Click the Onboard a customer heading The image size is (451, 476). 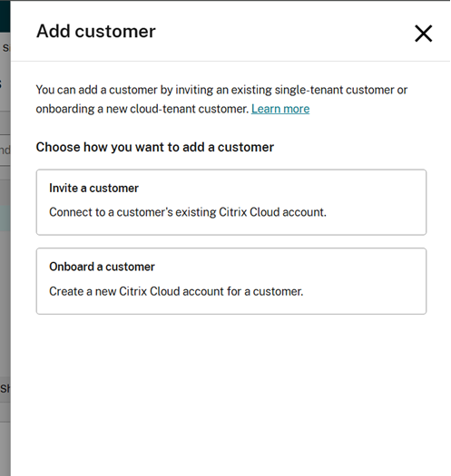point(102,267)
